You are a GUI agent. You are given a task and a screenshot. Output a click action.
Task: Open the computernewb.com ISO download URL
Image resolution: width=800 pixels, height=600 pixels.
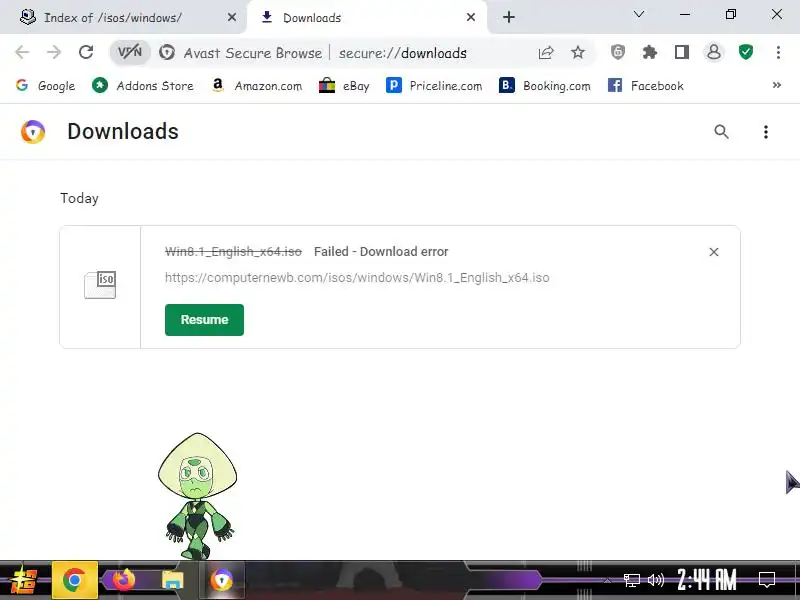pyautogui.click(x=357, y=278)
